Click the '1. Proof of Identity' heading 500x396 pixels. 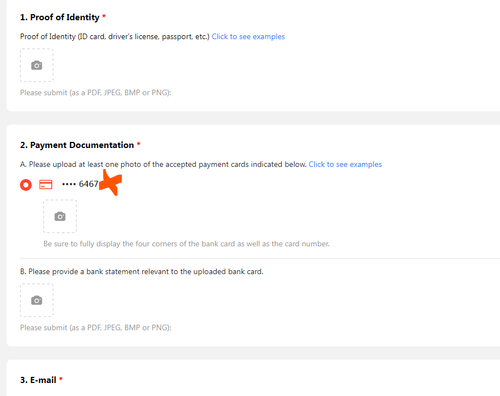point(60,17)
